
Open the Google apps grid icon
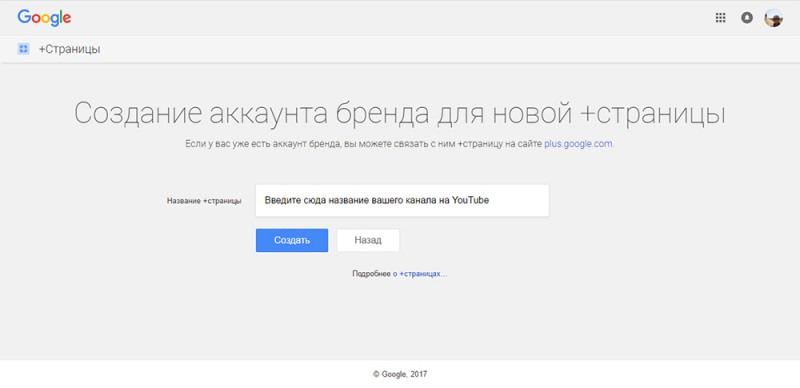point(720,18)
